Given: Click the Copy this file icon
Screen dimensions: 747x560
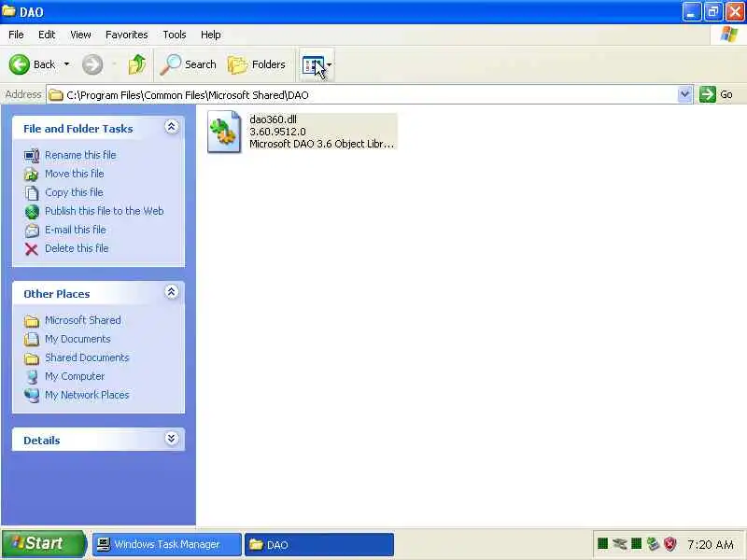Looking at the screenshot, I should point(32,193).
